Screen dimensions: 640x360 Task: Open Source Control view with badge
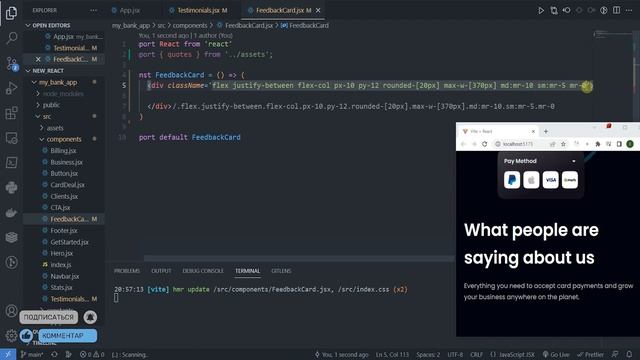coord(11,64)
